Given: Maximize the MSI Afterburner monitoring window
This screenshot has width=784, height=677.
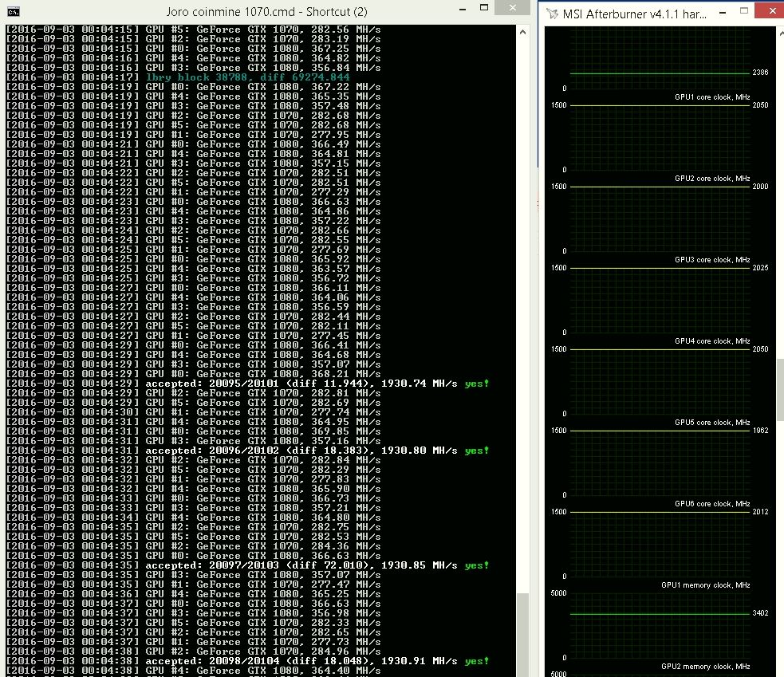Looking at the screenshot, I should [x=744, y=10].
